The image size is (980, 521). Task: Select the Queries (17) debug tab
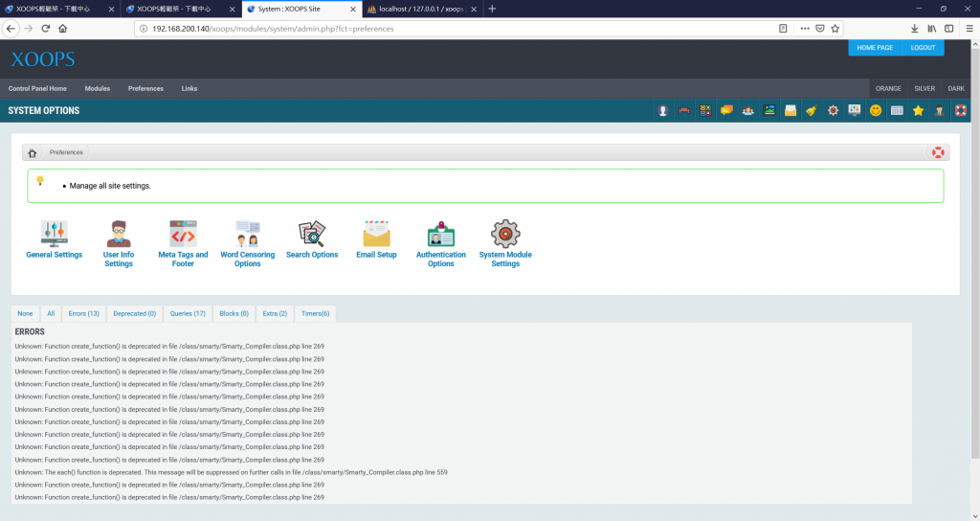pyautogui.click(x=188, y=314)
